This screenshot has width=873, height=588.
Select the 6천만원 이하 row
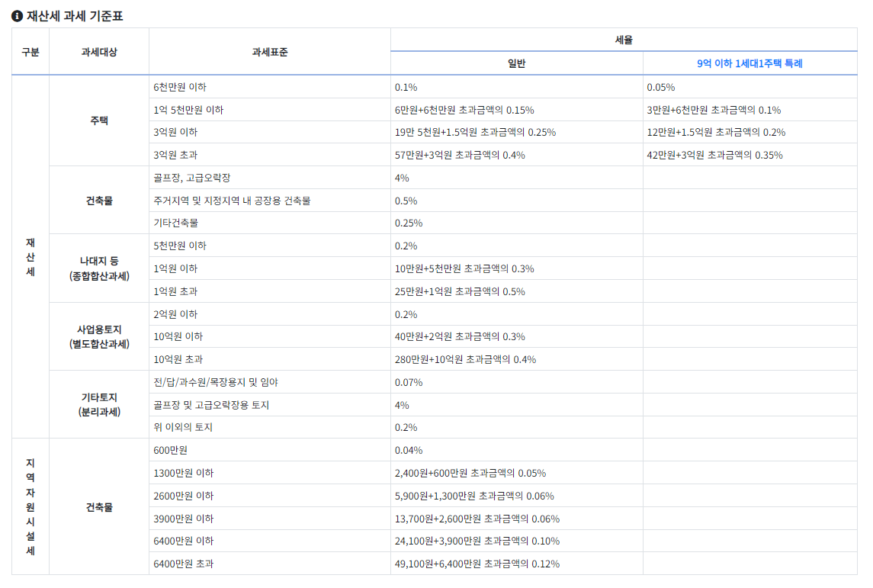pos(191,87)
